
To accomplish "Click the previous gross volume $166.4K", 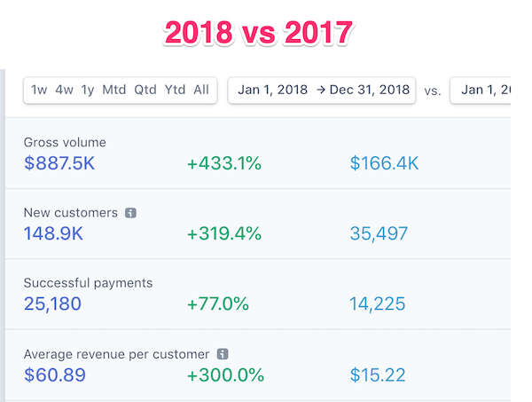I will pos(384,163).
